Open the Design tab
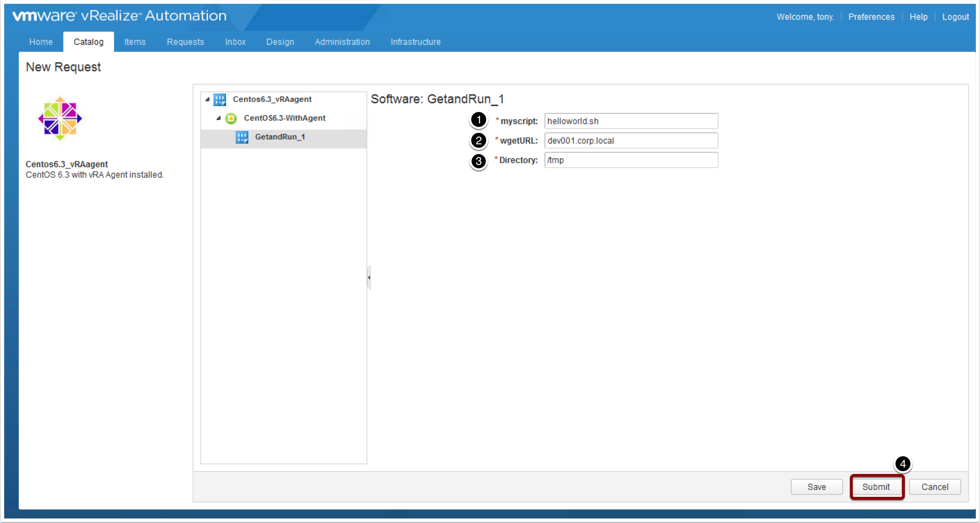 click(280, 42)
